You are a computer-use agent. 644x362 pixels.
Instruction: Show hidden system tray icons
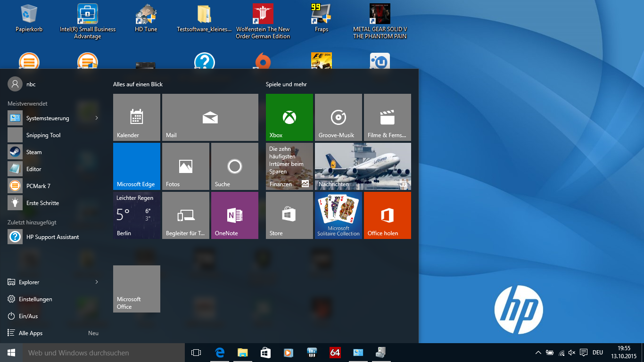pos(538,353)
